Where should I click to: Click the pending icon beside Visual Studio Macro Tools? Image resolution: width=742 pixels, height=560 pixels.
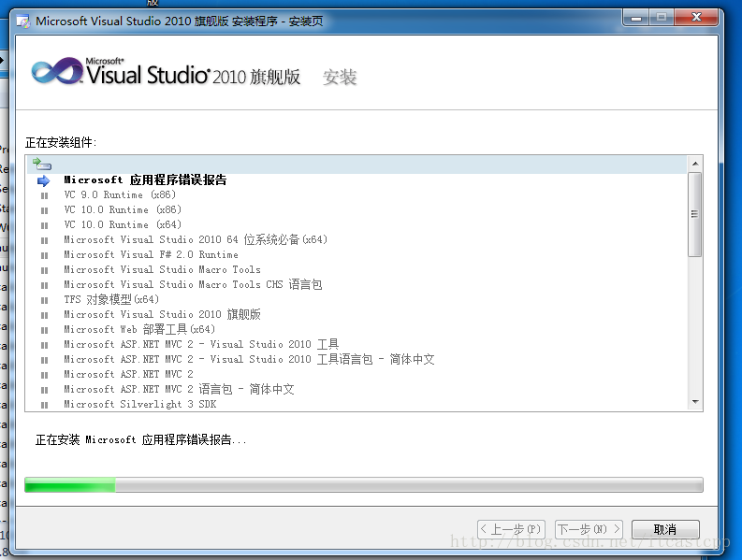coord(45,270)
